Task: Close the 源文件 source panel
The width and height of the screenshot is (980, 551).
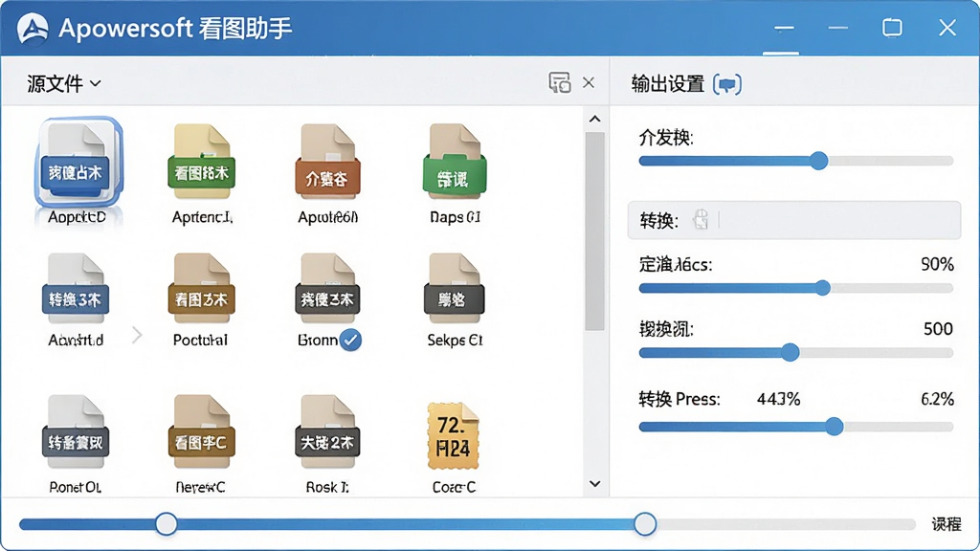Action: pos(589,82)
